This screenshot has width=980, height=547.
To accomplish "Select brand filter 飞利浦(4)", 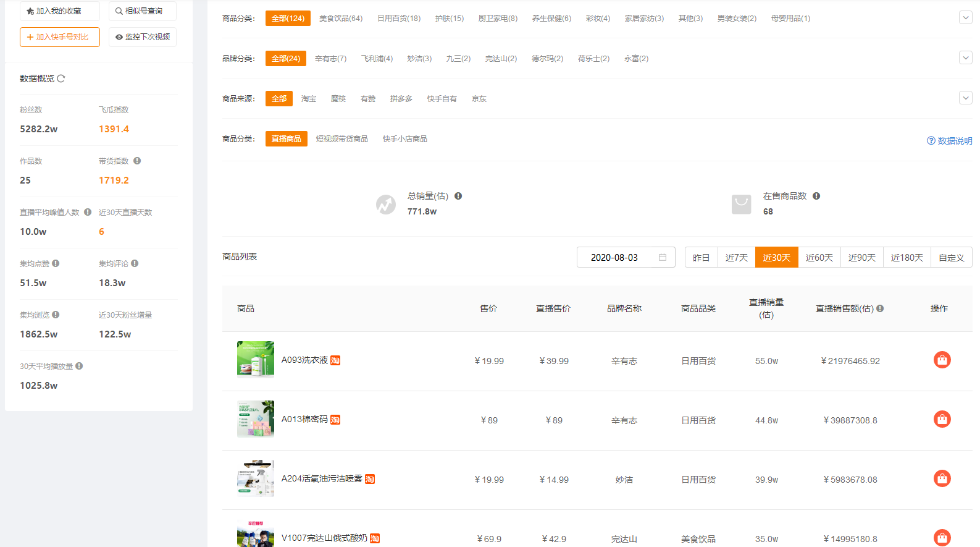I will point(377,59).
